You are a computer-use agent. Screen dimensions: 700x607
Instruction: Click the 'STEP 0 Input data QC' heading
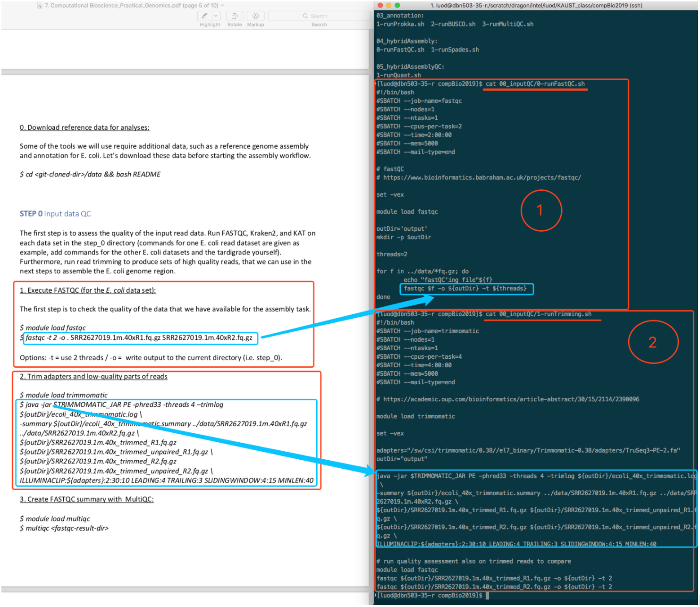pos(55,214)
